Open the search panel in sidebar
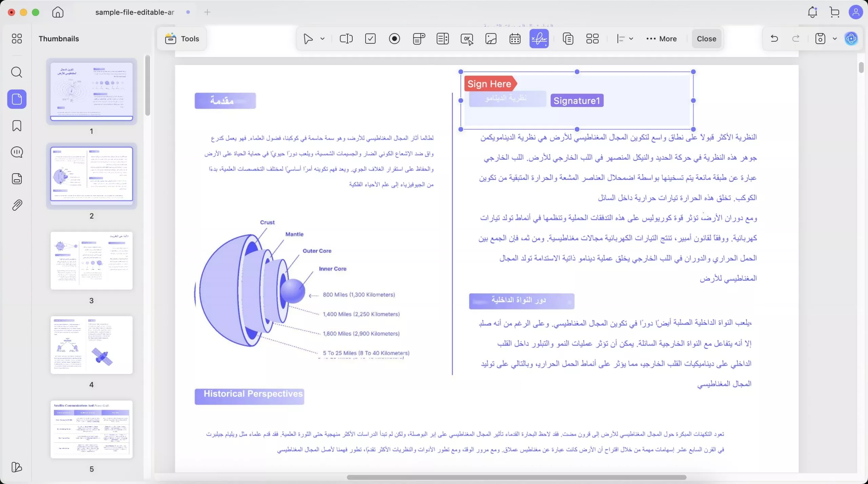Screen dimensions: 868x484 pyautogui.click(x=17, y=72)
